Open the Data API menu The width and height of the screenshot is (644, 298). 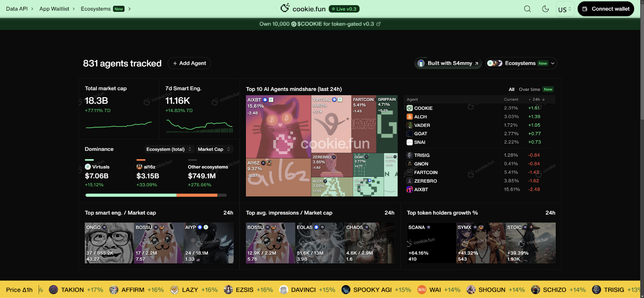[x=19, y=9]
